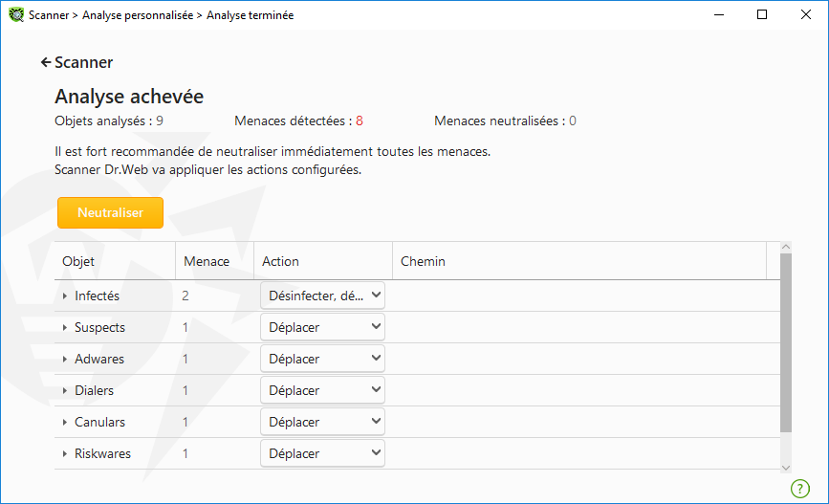The width and height of the screenshot is (829, 504).
Task: Sort by the Objet column header
Action: tap(115, 261)
